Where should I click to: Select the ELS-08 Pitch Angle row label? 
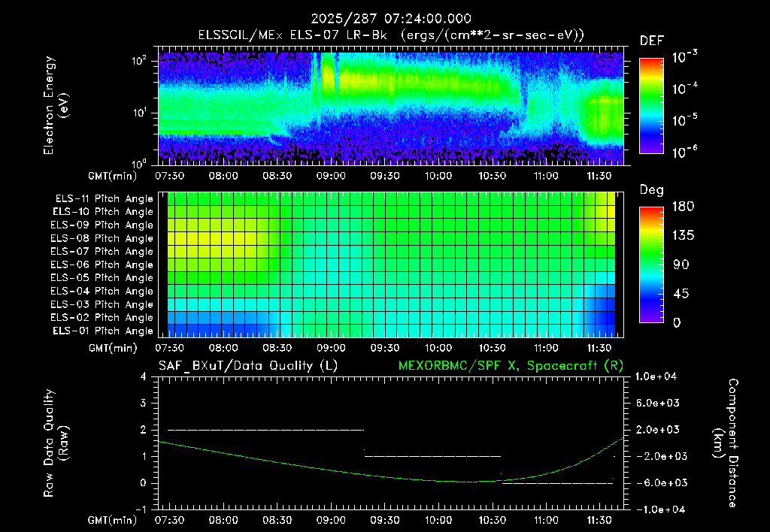coord(102,238)
